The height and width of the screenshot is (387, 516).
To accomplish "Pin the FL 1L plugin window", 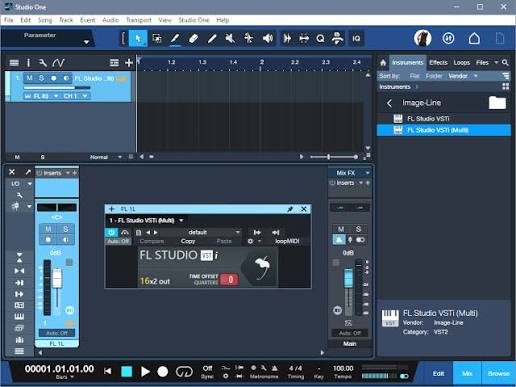I will point(290,209).
